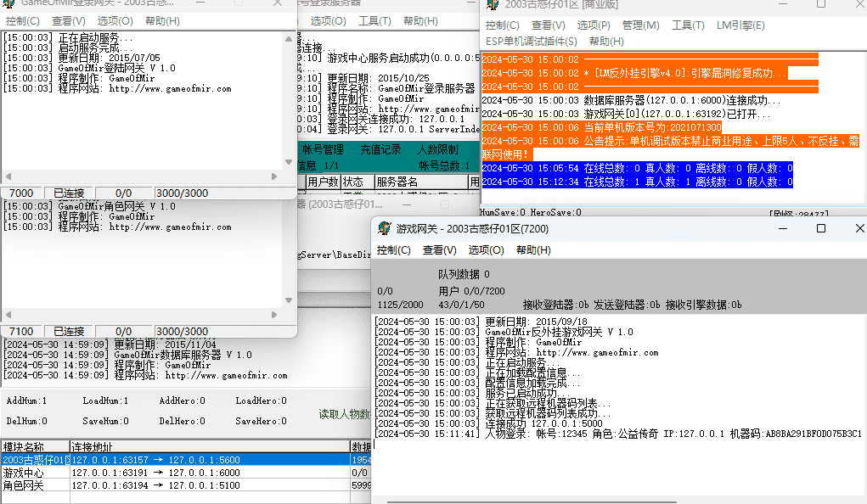
Task: Click the SaveHero:0 counter label
Action: [x=261, y=421]
